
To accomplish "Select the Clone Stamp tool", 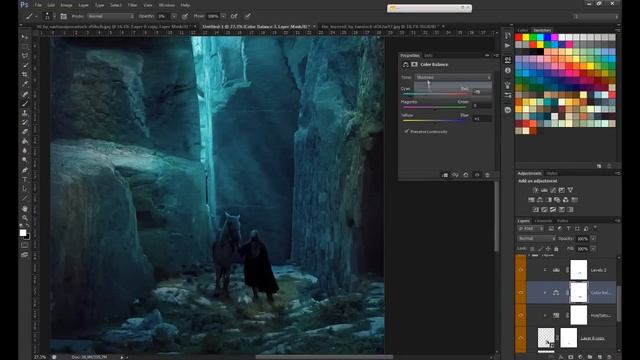I will (25, 113).
